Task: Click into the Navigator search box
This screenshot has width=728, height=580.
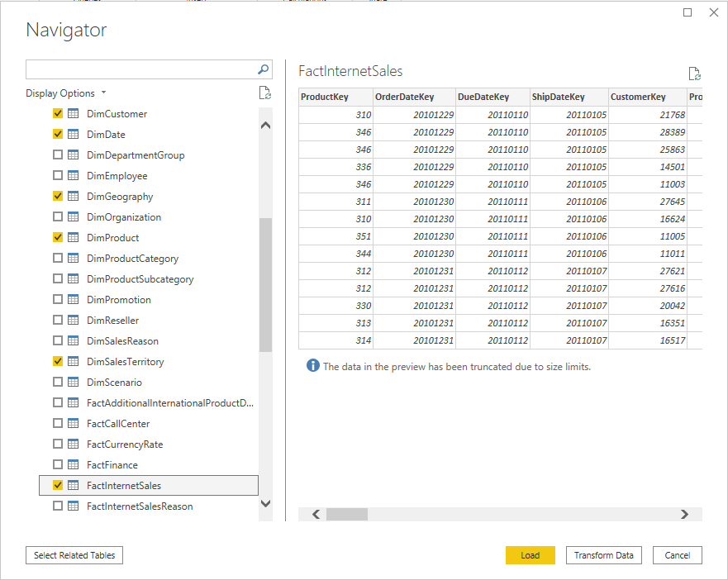Action: pyautogui.click(x=140, y=69)
